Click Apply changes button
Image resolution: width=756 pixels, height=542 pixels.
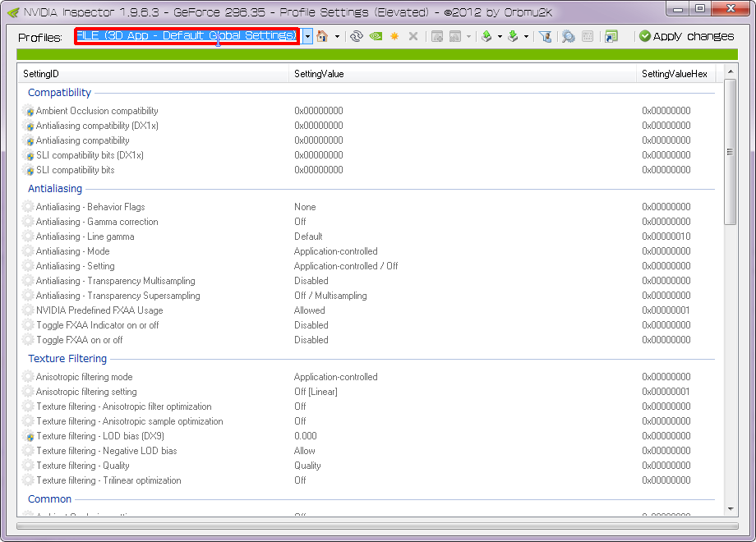coord(687,36)
